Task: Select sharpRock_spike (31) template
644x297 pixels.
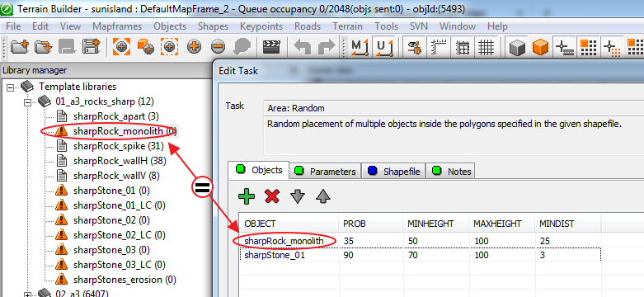Action: coord(118,146)
